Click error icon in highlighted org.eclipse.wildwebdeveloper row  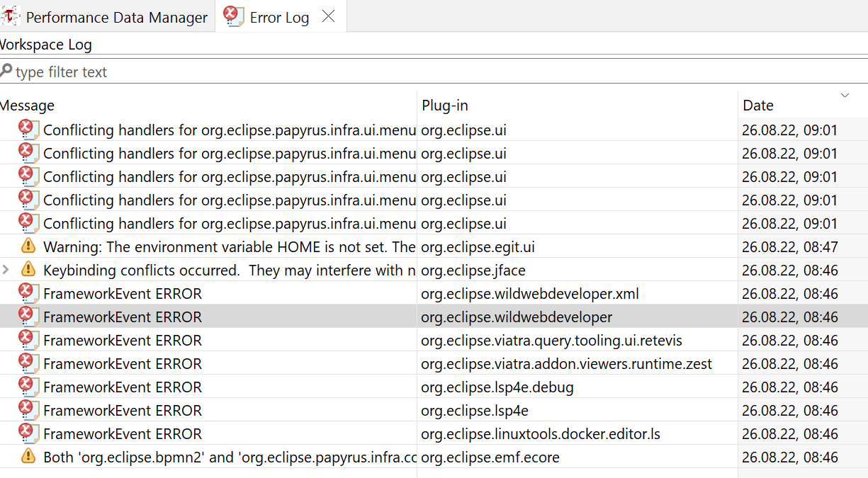click(x=28, y=316)
